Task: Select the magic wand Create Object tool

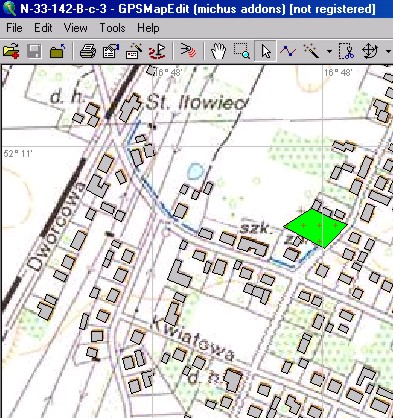Action: coord(311,51)
